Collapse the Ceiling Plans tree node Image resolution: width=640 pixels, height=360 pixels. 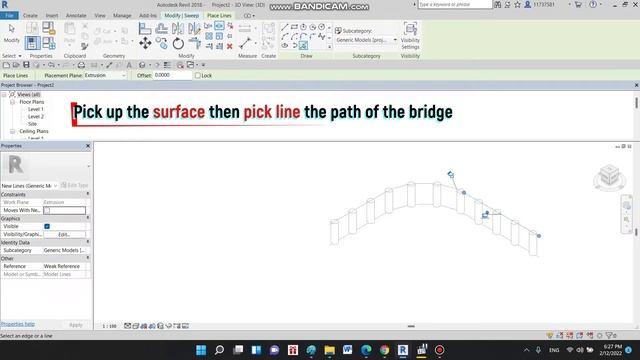tap(12, 131)
